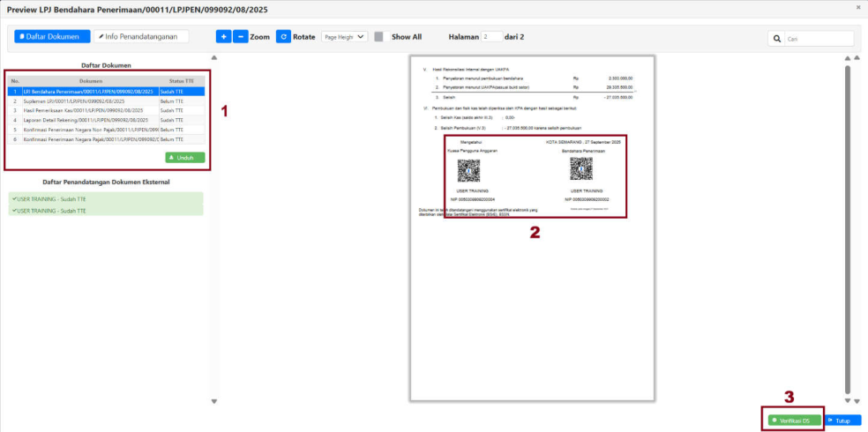Download documents with Unduh button
This screenshot has height=432, width=868.
184,158
